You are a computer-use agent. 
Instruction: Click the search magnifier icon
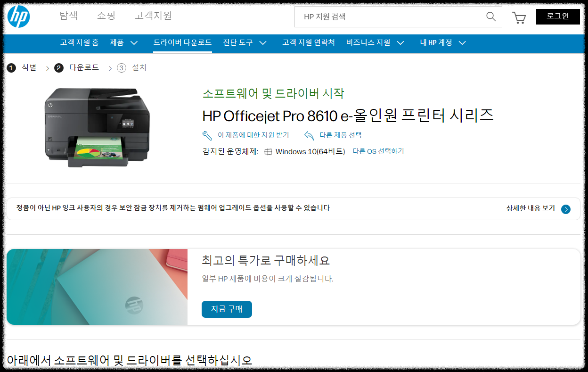click(x=490, y=17)
